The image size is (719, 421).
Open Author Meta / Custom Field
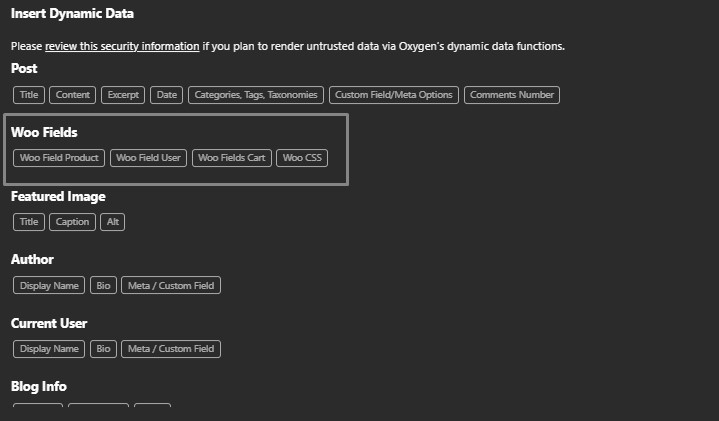click(170, 286)
